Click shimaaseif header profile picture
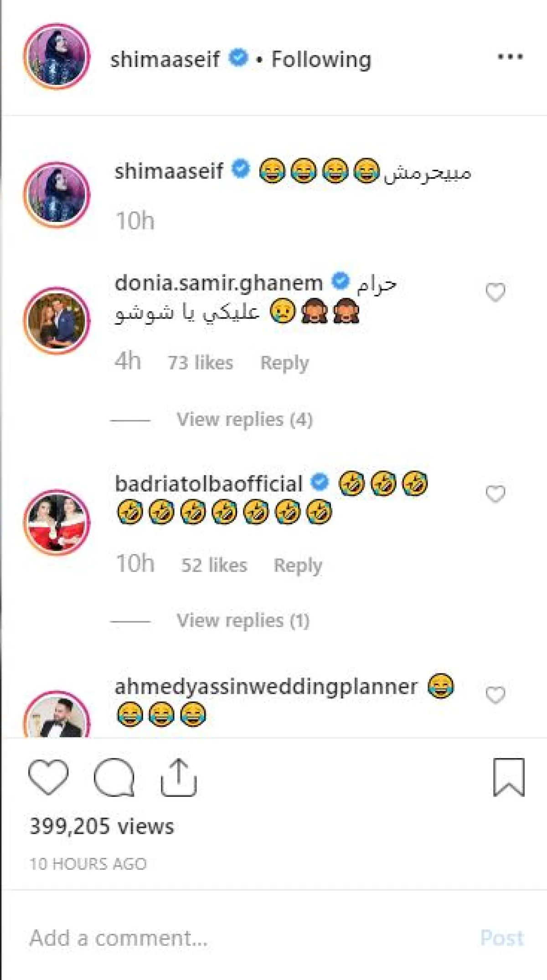 (57, 56)
